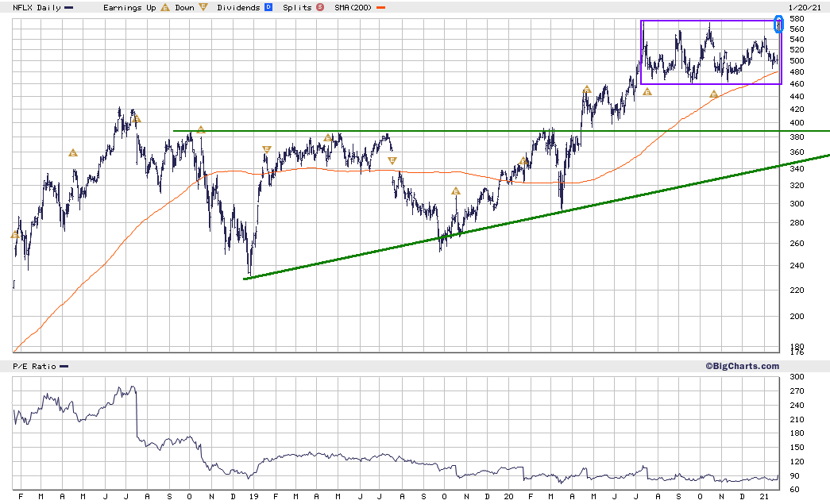Click the 270 P/E axis label
830x504 pixels.
point(797,391)
